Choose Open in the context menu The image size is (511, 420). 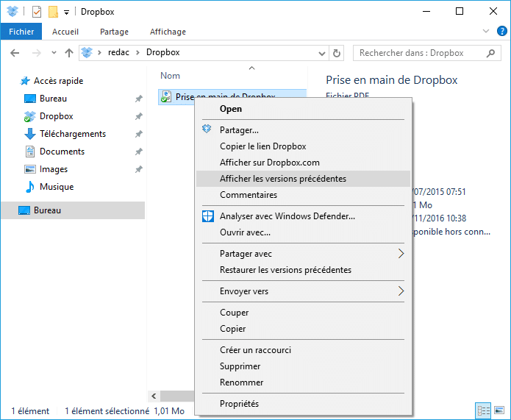pyautogui.click(x=303, y=109)
